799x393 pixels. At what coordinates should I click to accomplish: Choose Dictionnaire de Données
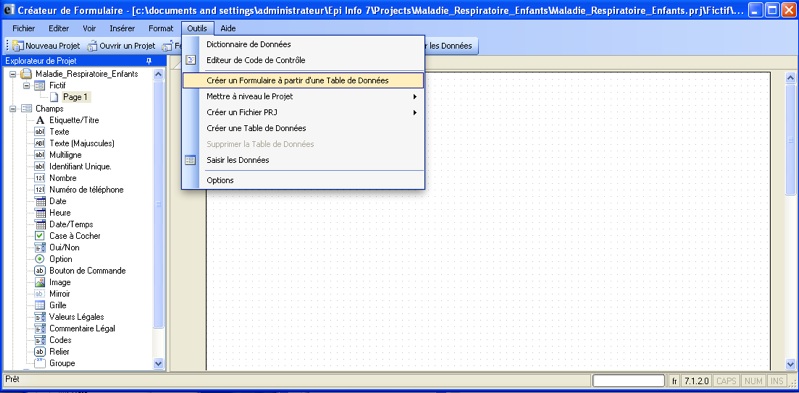[303, 44]
